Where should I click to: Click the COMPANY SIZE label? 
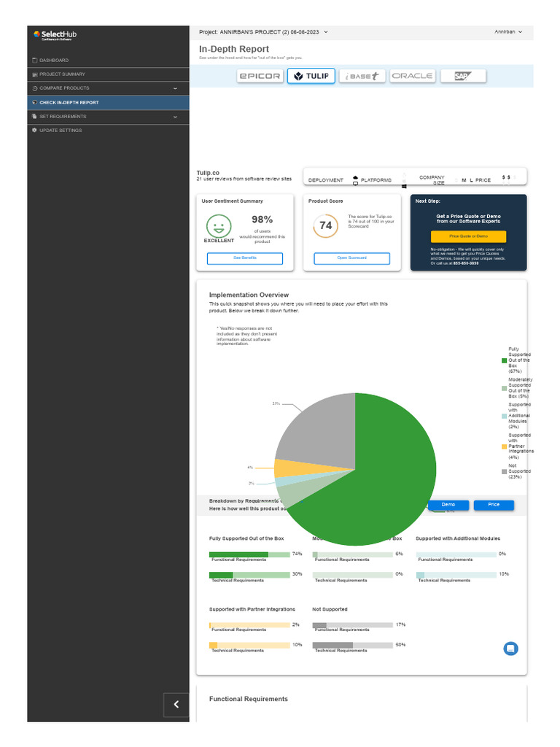click(432, 180)
